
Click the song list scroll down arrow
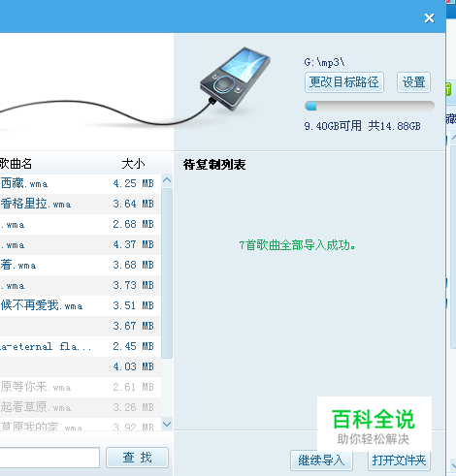point(167,424)
